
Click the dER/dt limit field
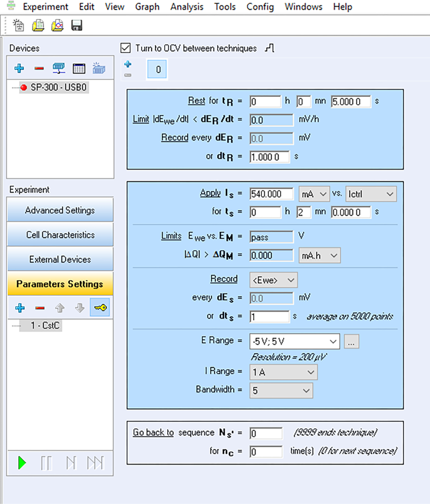point(272,120)
